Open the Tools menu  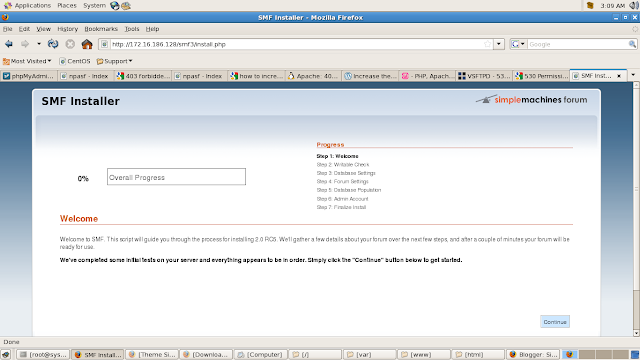click(132, 29)
